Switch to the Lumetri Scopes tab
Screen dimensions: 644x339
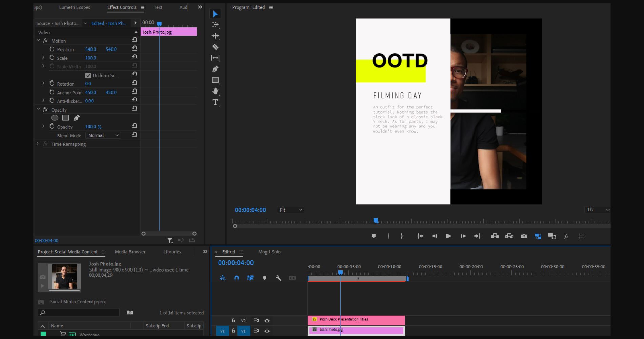tap(75, 7)
